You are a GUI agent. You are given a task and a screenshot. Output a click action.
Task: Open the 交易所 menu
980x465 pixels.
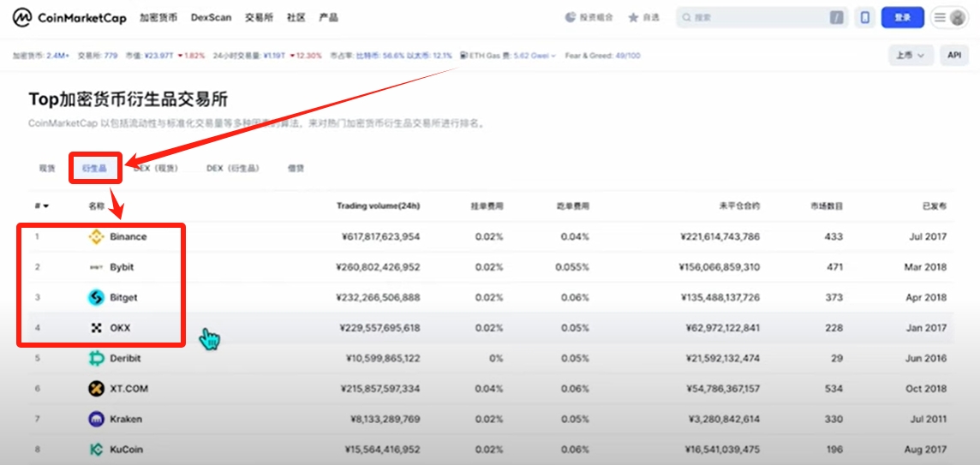[x=259, y=17]
